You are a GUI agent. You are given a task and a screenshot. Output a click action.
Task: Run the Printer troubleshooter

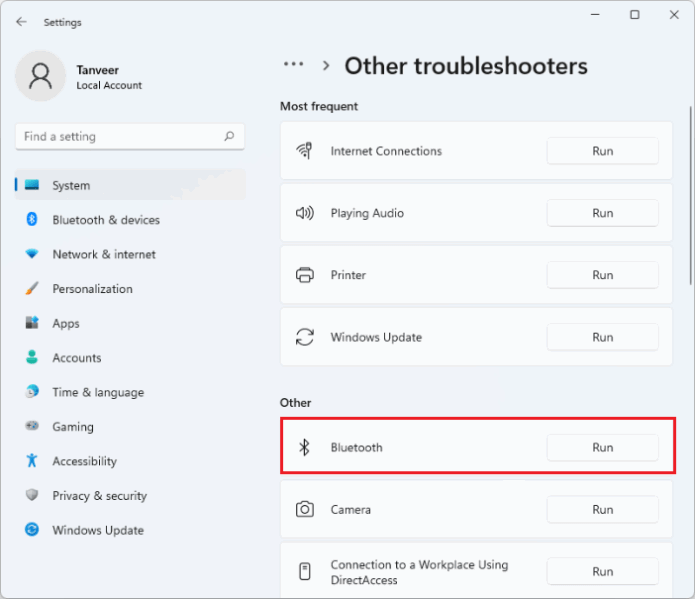[602, 275]
